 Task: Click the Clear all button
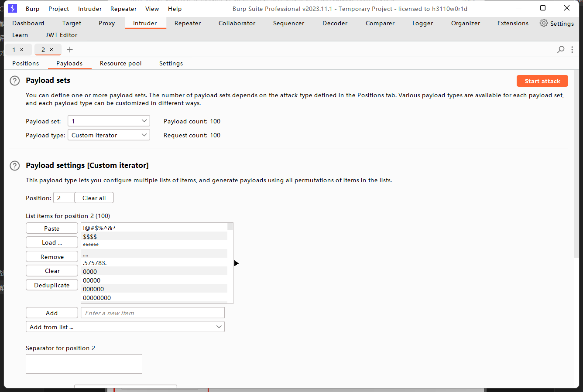point(94,198)
